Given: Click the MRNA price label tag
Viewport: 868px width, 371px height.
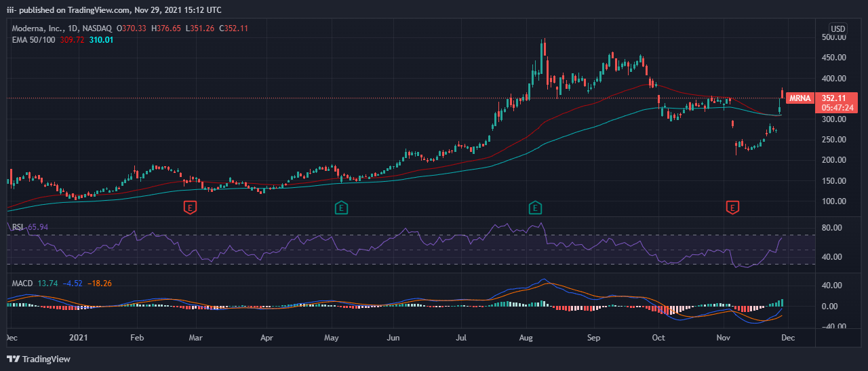Looking at the screenshot, I should pyautogui.click(x=799, y=98).
